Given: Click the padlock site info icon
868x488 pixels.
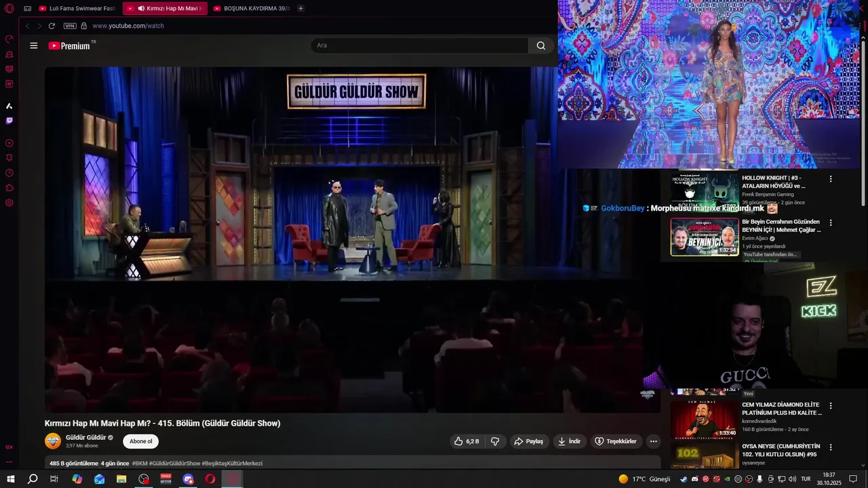Looking at the screenshot, I should pos(84,26).
